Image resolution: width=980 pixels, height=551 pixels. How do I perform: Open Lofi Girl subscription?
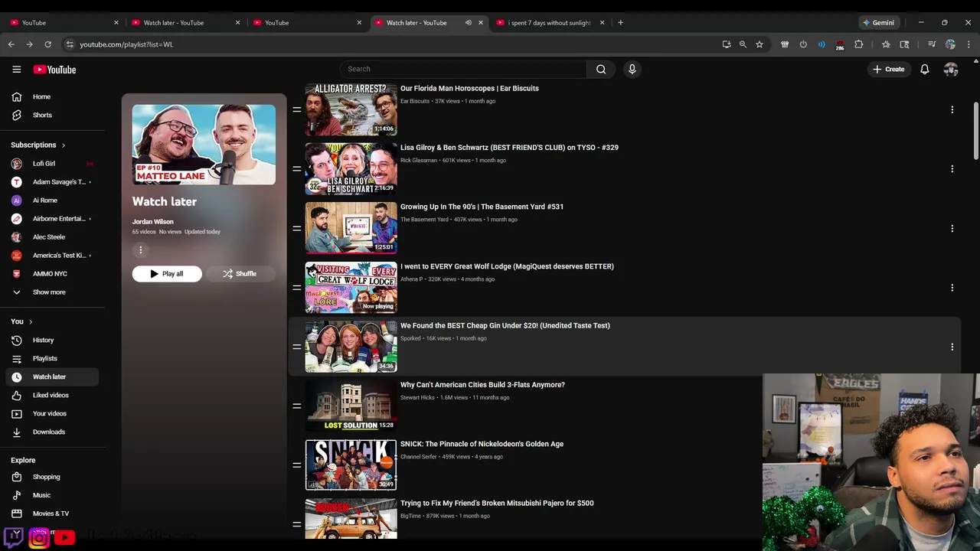[x=52, y=163]
